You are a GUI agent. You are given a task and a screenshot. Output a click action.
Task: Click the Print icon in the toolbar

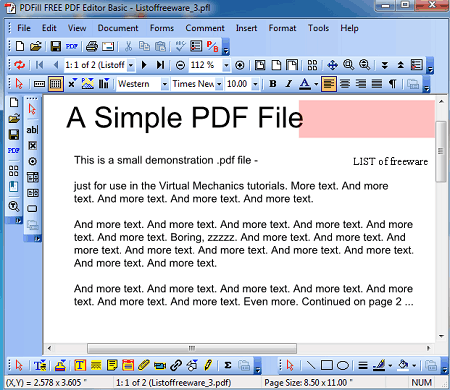click(x=92, y=46)
